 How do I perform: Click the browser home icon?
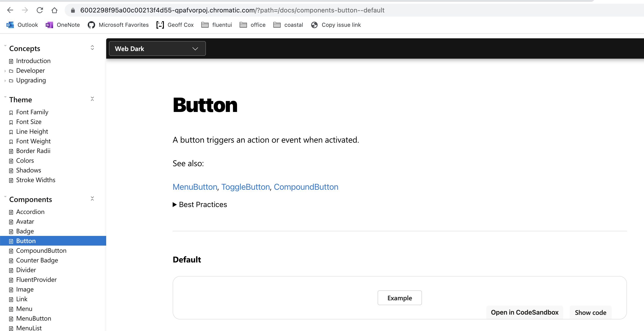click(x=54, y=10)
